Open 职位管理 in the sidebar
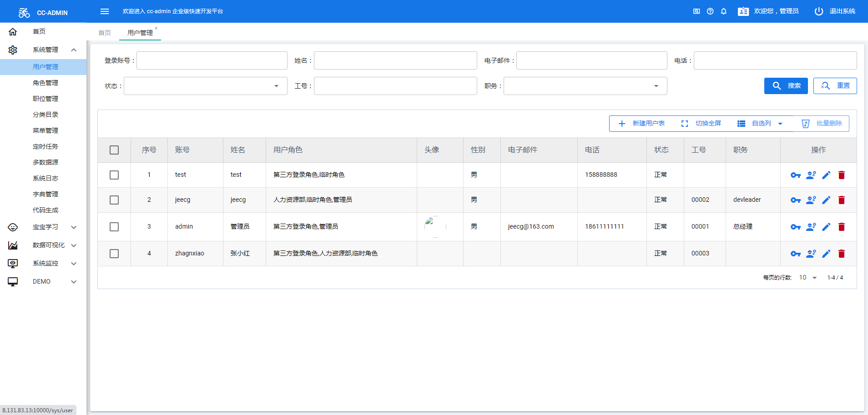This screenshot has width=868, height=415. click(x=45, y=99)
